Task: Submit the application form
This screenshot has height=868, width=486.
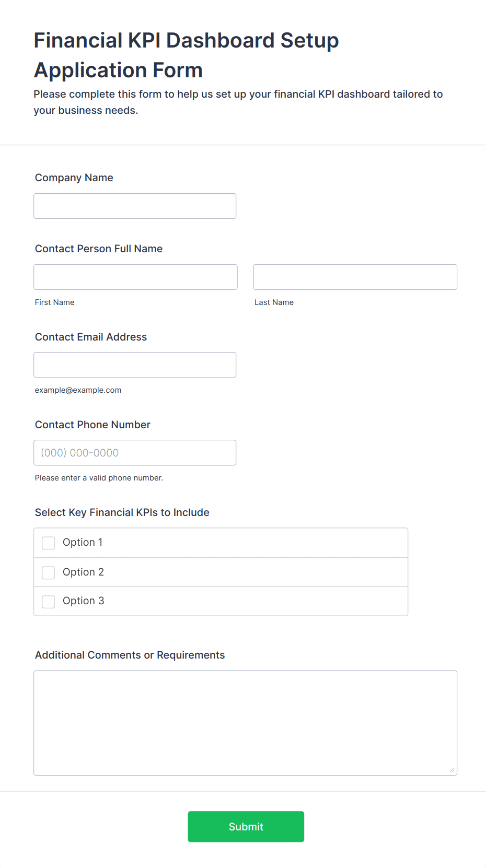Action: tap(246, 827)
